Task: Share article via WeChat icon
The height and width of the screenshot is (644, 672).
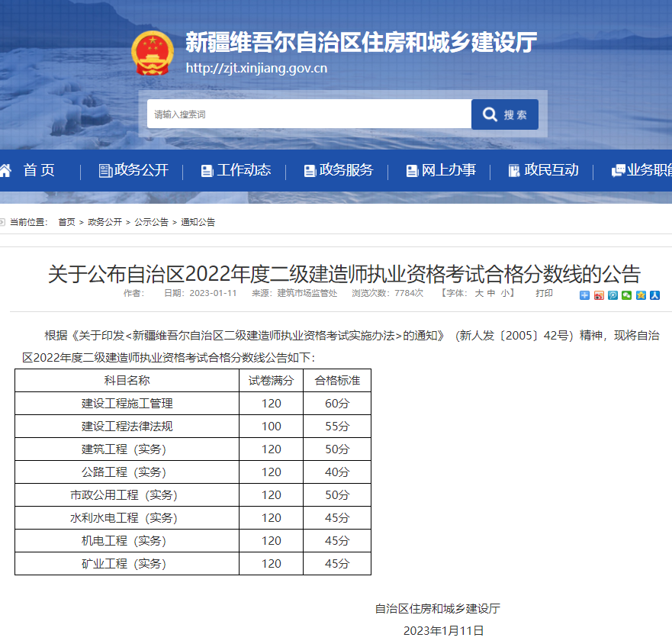Action: pos(626,295)
